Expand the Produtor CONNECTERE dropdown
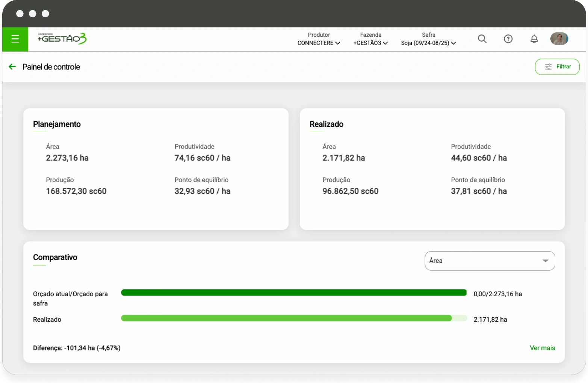 pos(319,43)
